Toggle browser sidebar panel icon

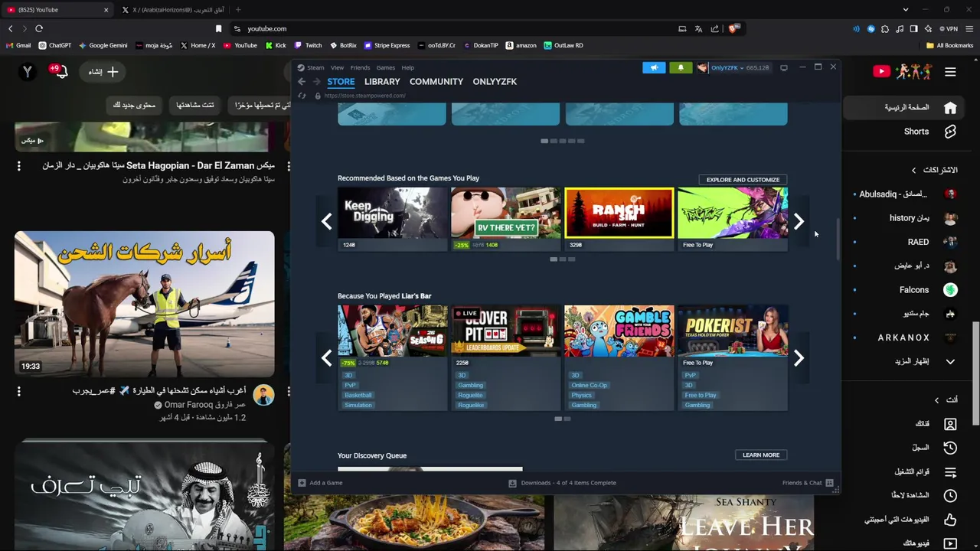tap(913, 28)
